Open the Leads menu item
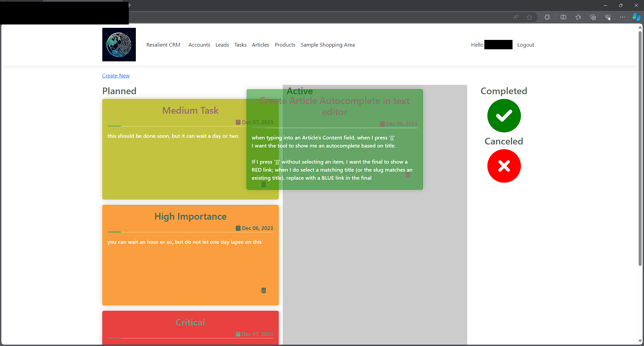The height and width of the screenshot is (346, 644). [222, 45]
